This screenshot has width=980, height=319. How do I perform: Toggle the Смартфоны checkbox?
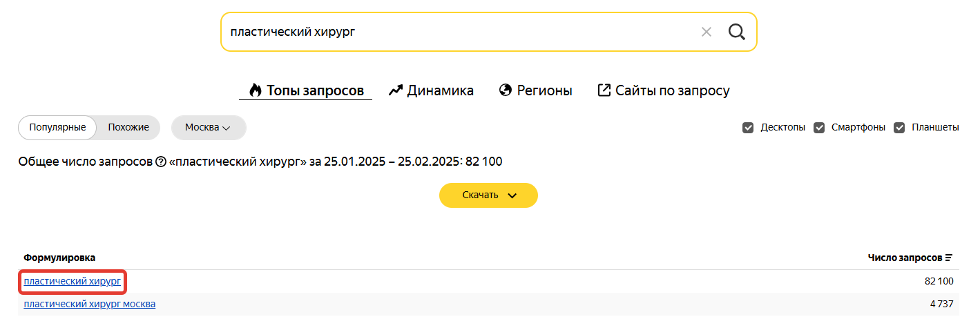point(819,128)
